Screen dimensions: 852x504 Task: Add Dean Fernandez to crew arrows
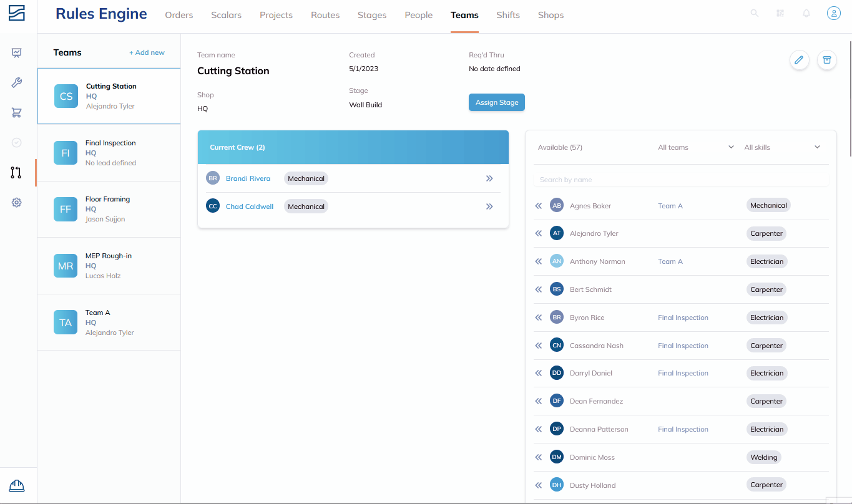click(x=539, y=401)
